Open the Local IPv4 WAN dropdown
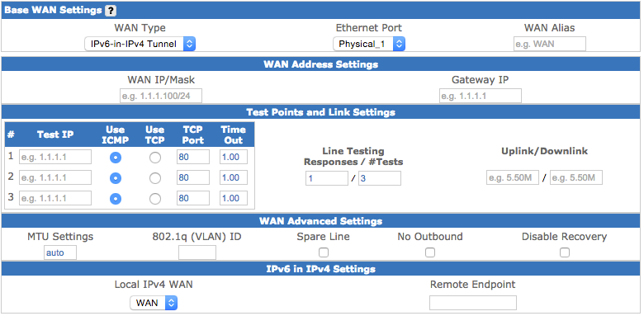The height and width of the screenshot is (316, 644). tap(154, 303)
